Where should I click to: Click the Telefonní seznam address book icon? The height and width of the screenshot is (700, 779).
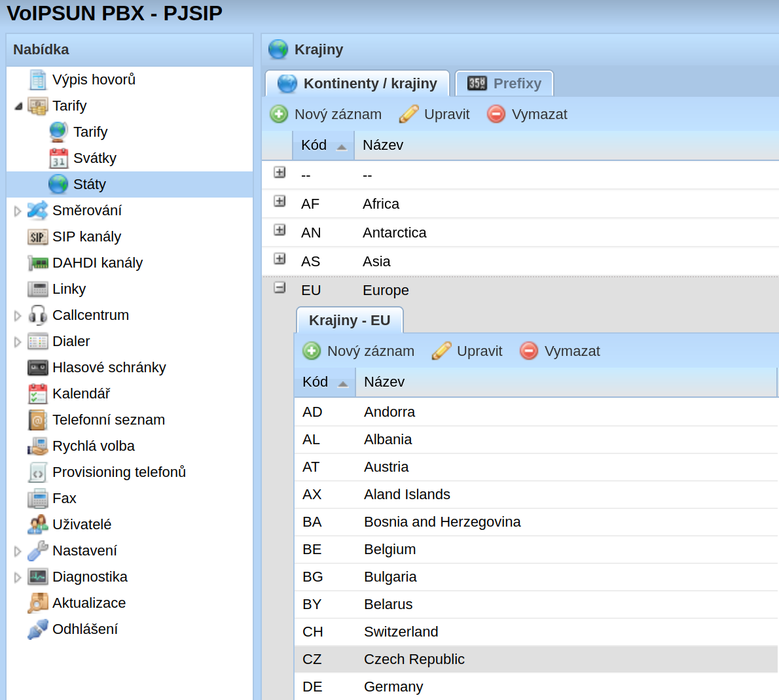click(38, 420)
